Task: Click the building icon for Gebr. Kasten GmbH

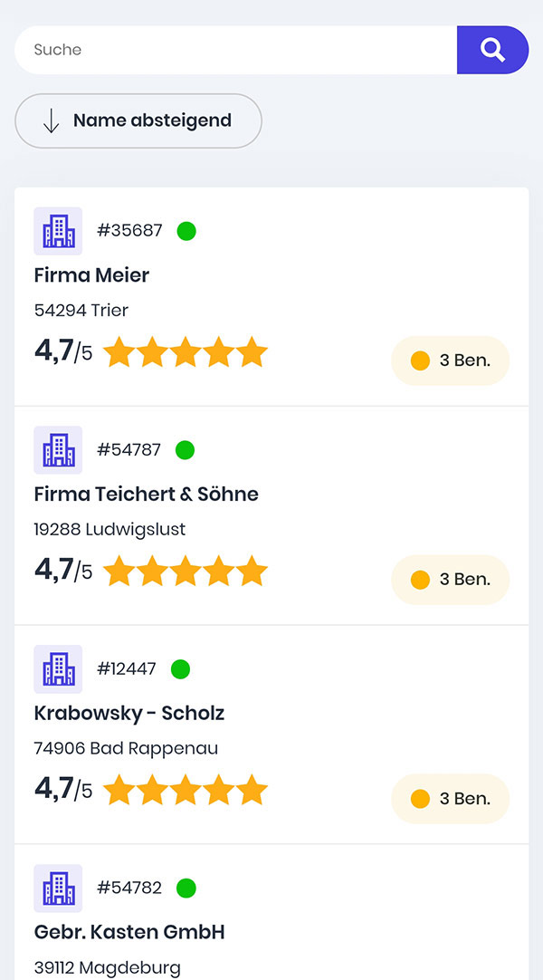Action: (58, 889)
